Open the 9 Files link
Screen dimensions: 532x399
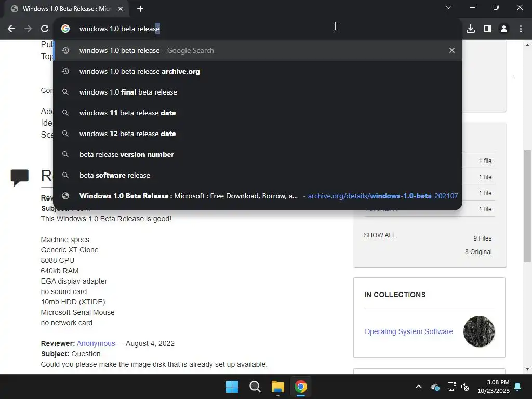[483, 238]
